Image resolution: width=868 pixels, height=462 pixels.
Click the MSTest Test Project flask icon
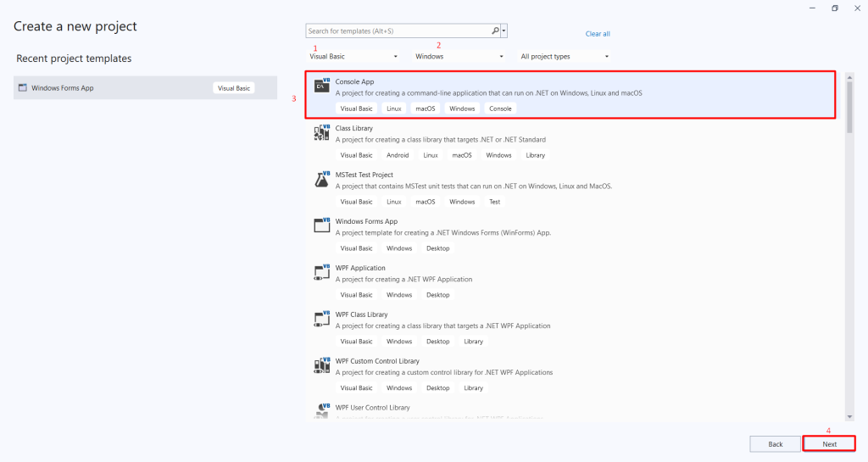(x=322, y=178)
